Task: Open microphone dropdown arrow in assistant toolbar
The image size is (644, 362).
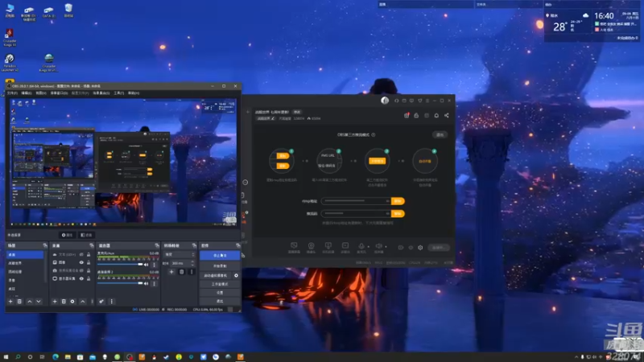Action: (368, 247)
